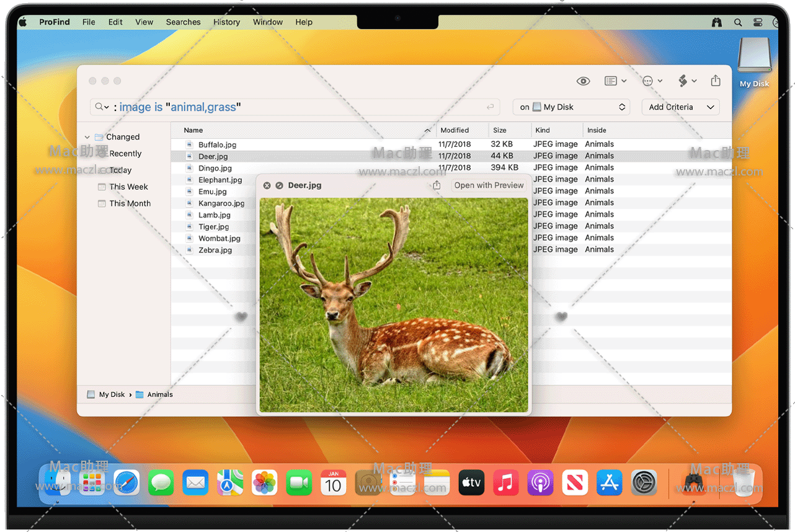This screenshot has width=795, height=532.
Task: Click the scripts icon in toolbar
Action: [x=687, y=81]
